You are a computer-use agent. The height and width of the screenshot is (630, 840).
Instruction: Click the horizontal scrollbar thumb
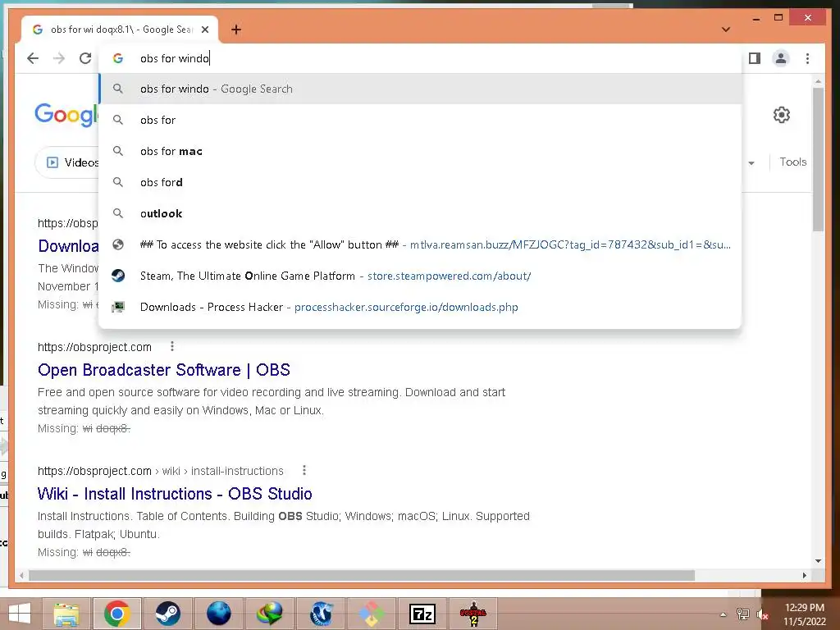tap(362, 575)
